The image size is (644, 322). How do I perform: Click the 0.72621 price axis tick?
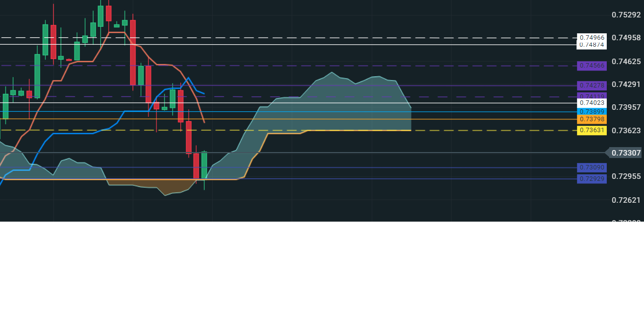pyautogui.click(x=625, y=200)
